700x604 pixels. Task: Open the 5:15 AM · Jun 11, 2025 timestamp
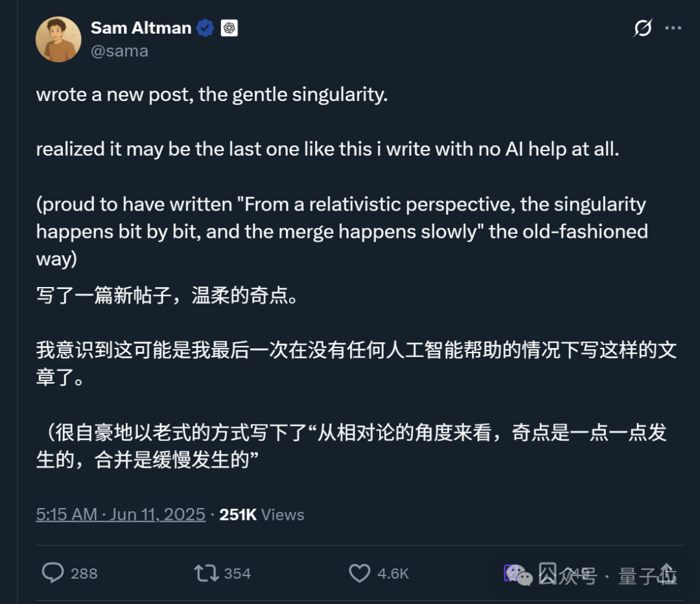point(121,515)
